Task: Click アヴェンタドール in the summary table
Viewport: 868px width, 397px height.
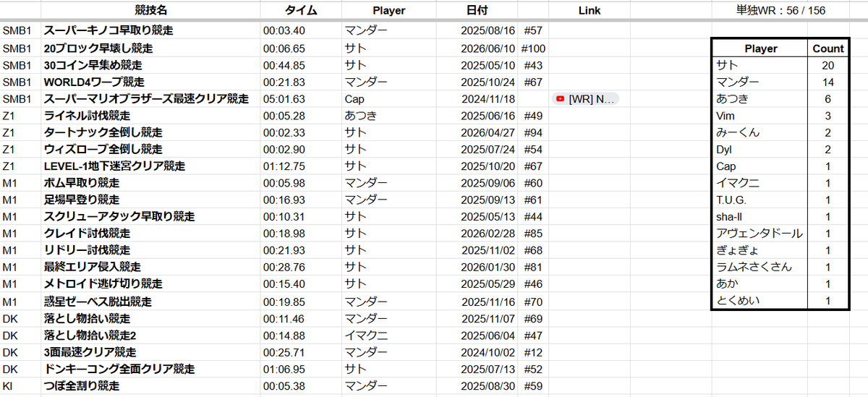Action: coord(760,233)
